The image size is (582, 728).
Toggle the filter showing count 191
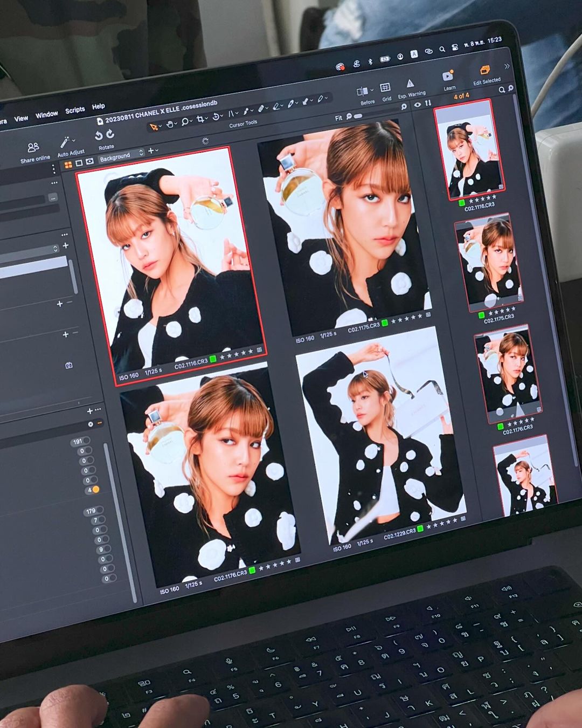79,441
